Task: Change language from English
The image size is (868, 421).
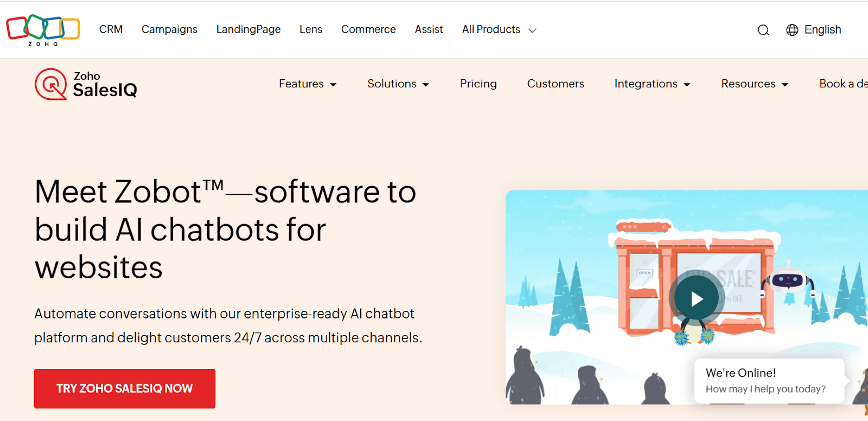Action: [x=822, y=30]
